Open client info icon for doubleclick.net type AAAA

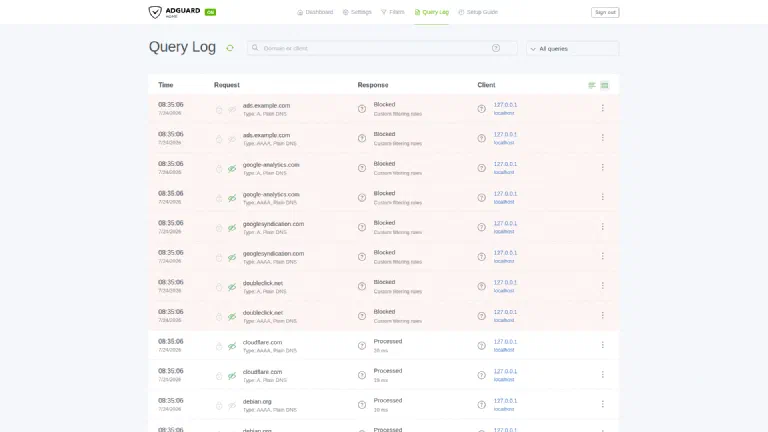481,316
